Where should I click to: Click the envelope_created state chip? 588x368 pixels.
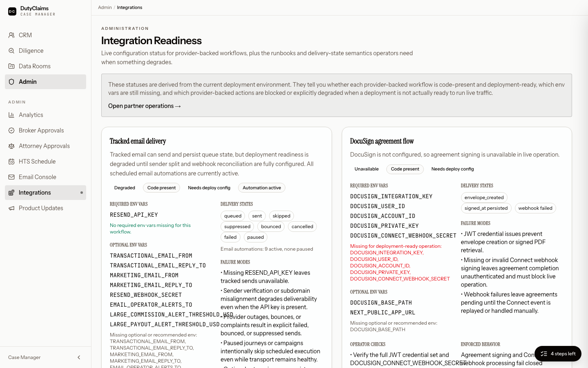coord(484,197)
